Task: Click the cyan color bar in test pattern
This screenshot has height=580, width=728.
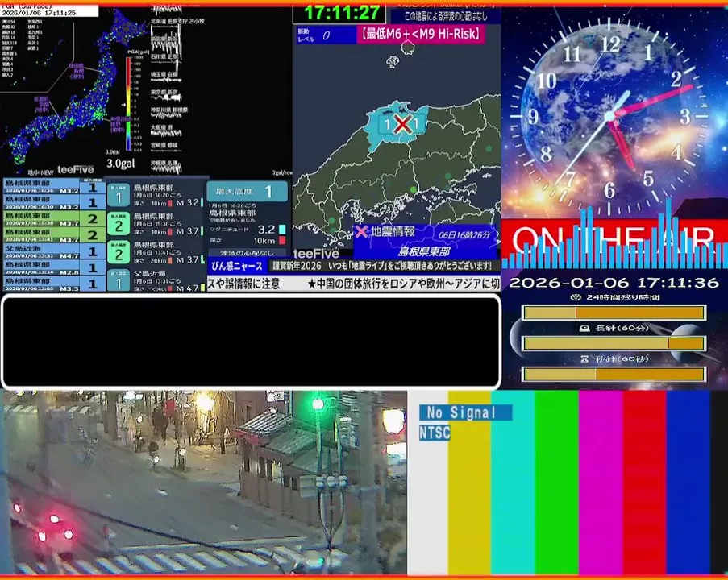Action: (x=513, y=483)
